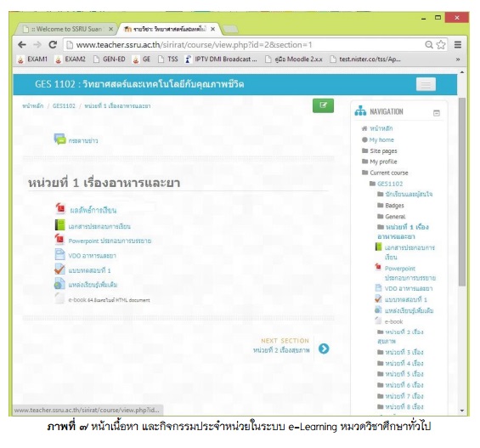The image size is (480, 448).
Task: Click the page vertical scrollbar thumb
Action: (x=462, y=192)
